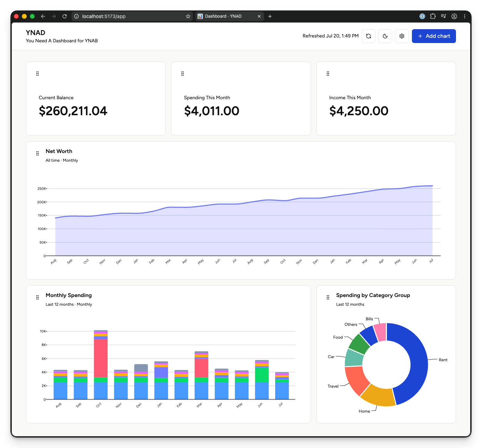
Task: Click drag handle on Monthly Spending chart
Action: 37,297
